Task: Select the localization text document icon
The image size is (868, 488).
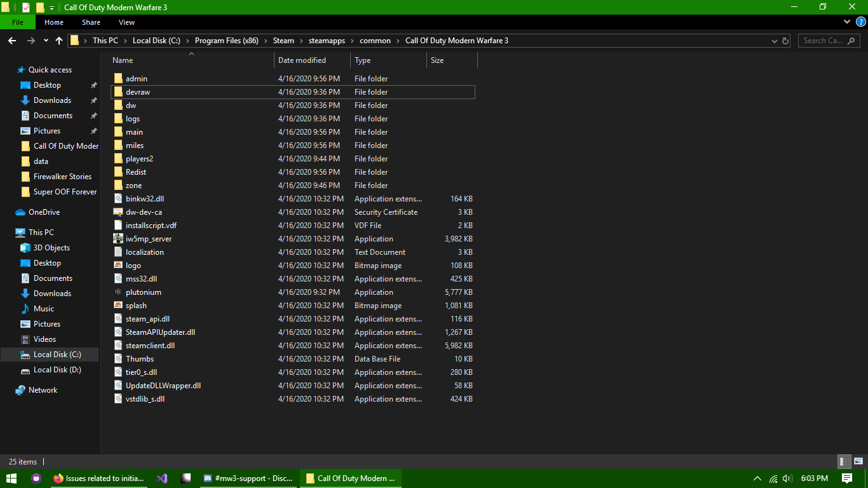Action: click(x=118, y=252)
